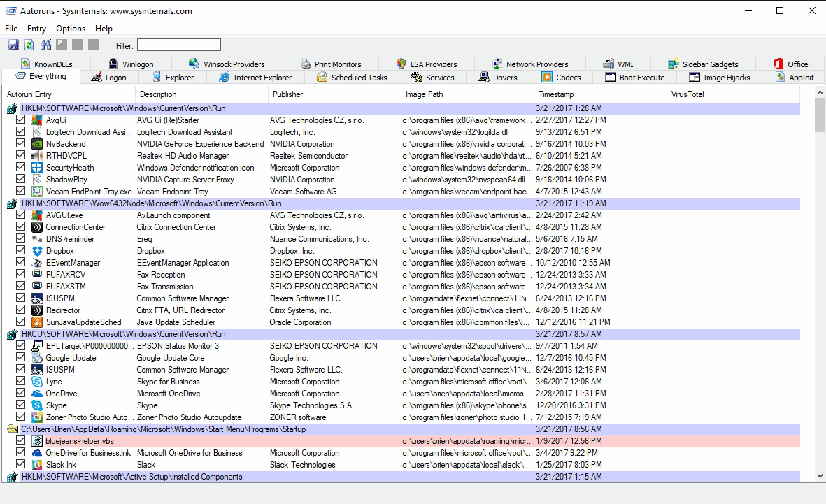The image size is (826, 504).
Task: Switch to the Services tab
Action: pyautogui.click(x=439, y=78)
